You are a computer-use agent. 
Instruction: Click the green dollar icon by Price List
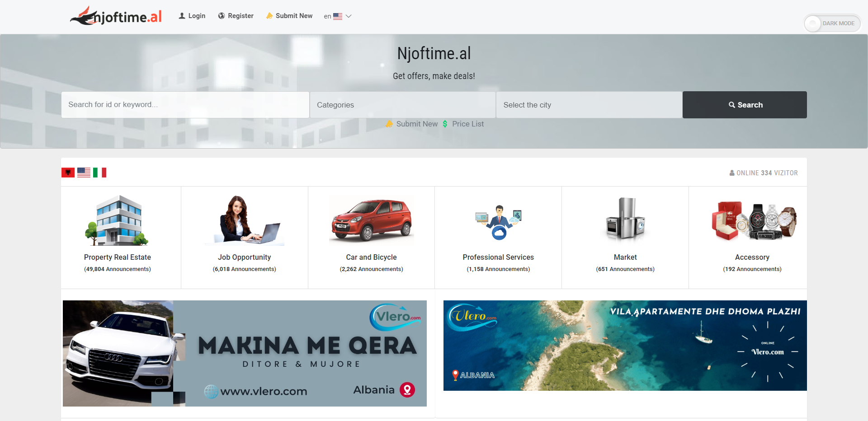coord(445,124)
